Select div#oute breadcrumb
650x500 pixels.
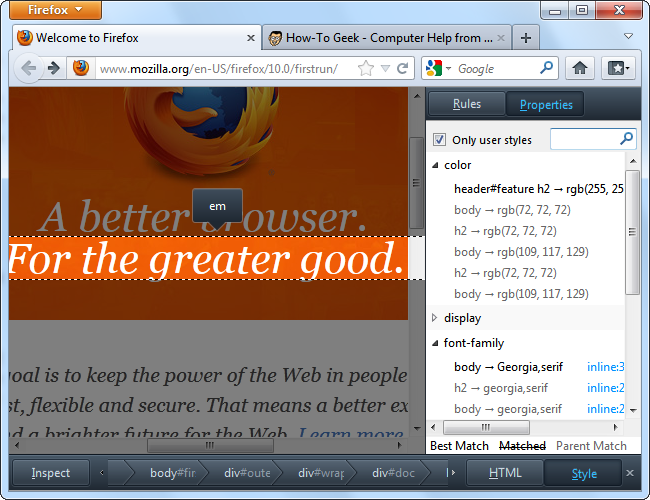(x=247, y=473)
